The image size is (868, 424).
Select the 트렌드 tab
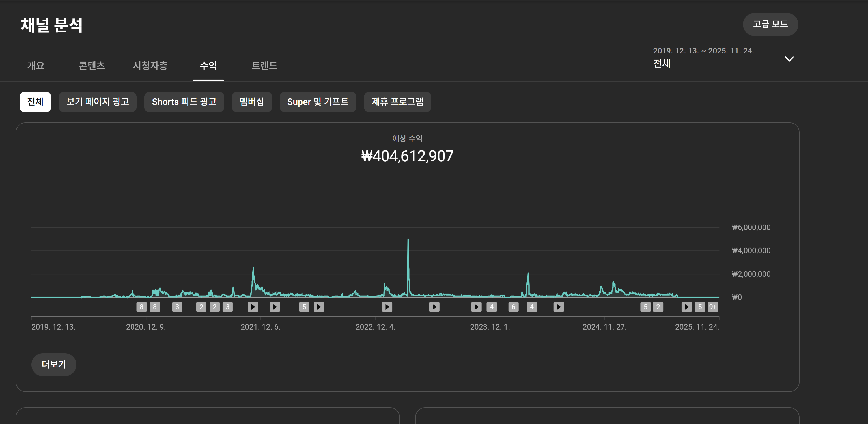tap(264, 65)
